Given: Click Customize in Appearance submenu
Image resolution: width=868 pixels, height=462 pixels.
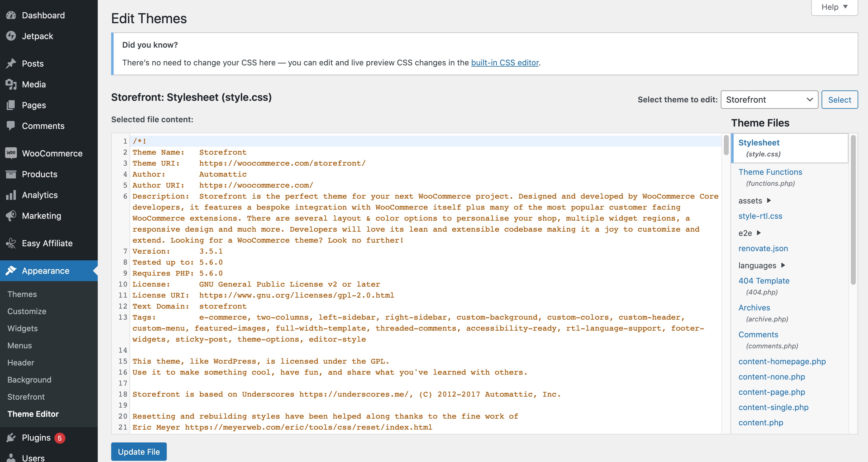Looking at the screenshot, I should (26, 311).
